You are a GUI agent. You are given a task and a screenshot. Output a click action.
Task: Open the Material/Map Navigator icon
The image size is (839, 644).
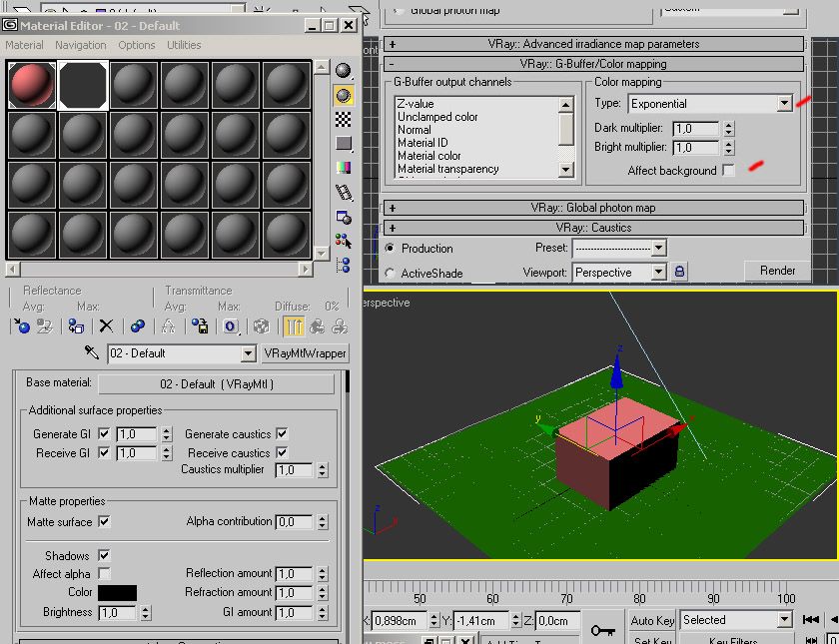click(343, 265)
